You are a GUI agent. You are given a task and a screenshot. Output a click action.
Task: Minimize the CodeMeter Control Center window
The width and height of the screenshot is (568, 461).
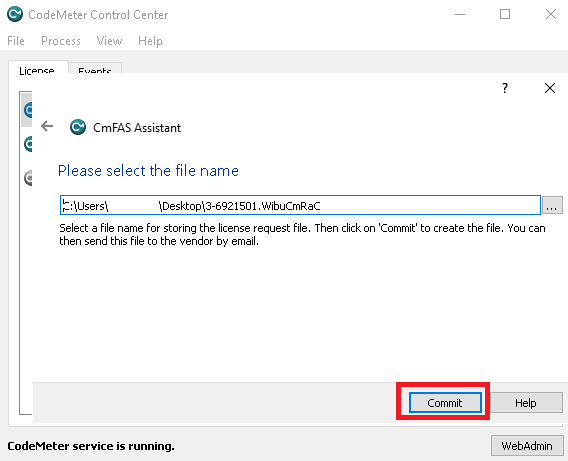(460, 14)
